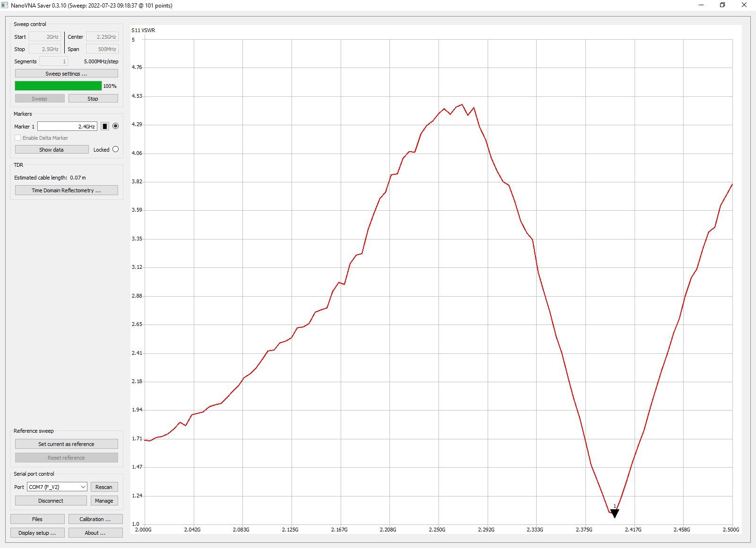The width and height of the screenshot is (756, 548).
Task: Click the 5.000MHz/step label
Action: [x=101, y=61]
